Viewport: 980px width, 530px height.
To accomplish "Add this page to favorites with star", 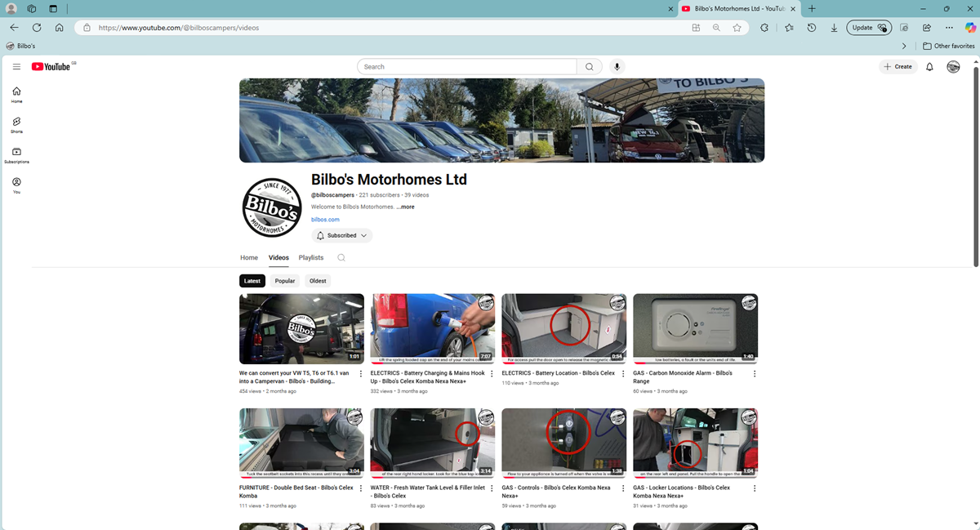I will [x=737, y=28].
